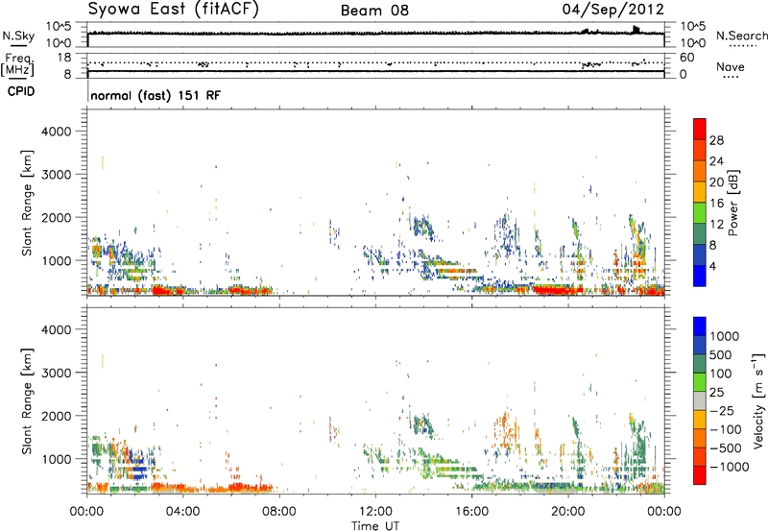Click the '16:00' time tick label
The height and width of the screenshot is (532, 768).
click(471, 512)
